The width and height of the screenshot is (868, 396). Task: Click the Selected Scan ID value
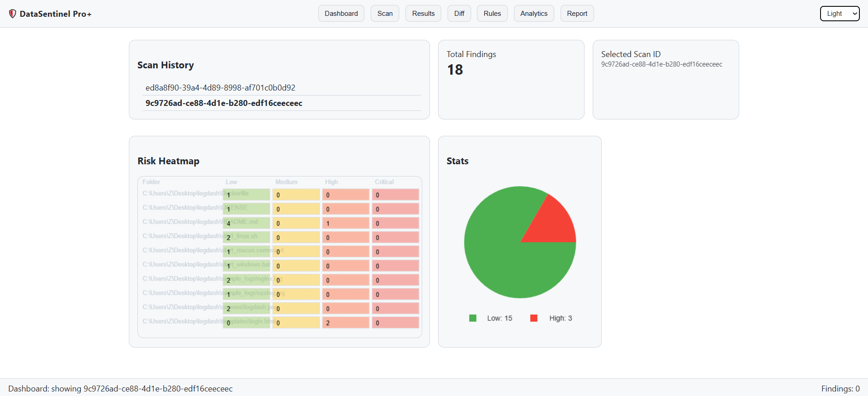click(x=662, y=64)
